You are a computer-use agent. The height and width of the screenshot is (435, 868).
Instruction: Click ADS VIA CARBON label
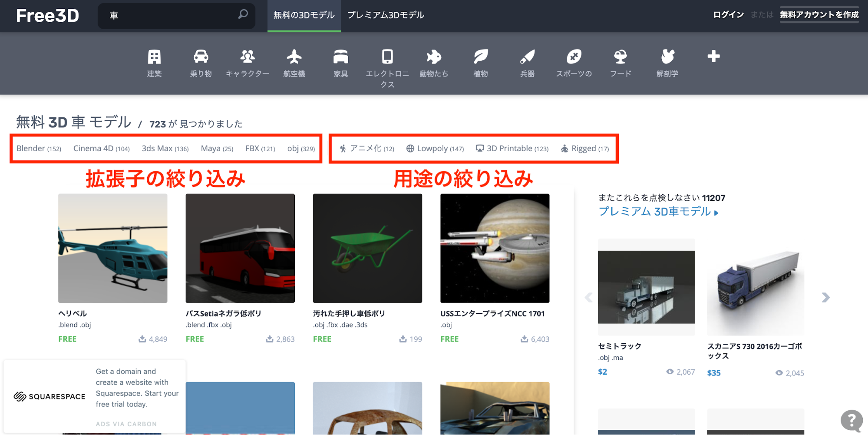[x=126, y=424]
